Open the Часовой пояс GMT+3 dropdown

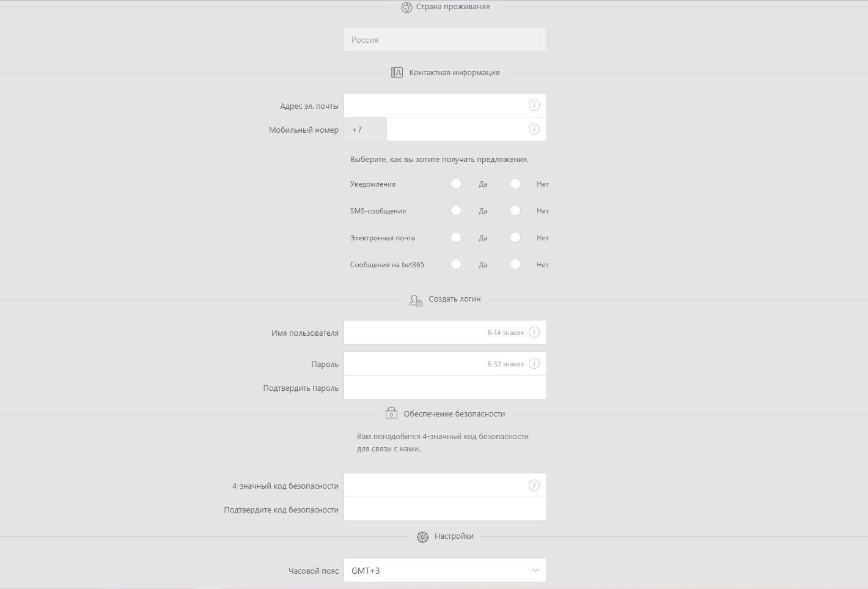445,570
